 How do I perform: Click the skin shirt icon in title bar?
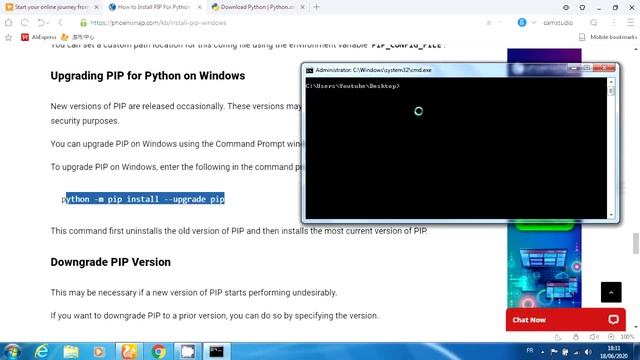582,7
